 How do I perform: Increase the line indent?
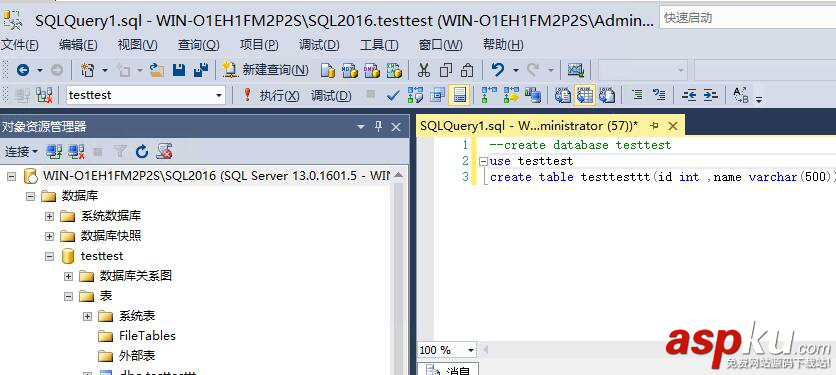[x=711, y=95]
